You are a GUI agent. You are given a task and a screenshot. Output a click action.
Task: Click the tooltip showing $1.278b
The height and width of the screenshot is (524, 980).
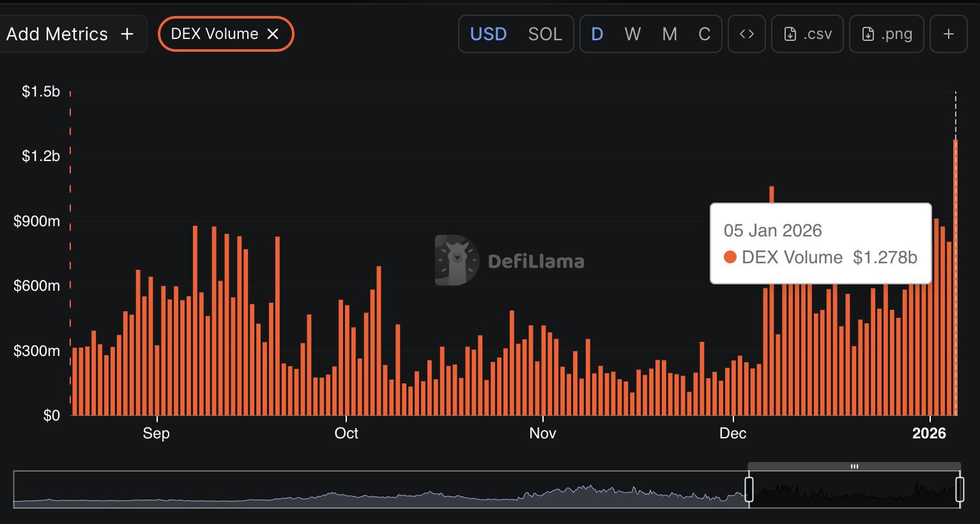coord(820,243)
